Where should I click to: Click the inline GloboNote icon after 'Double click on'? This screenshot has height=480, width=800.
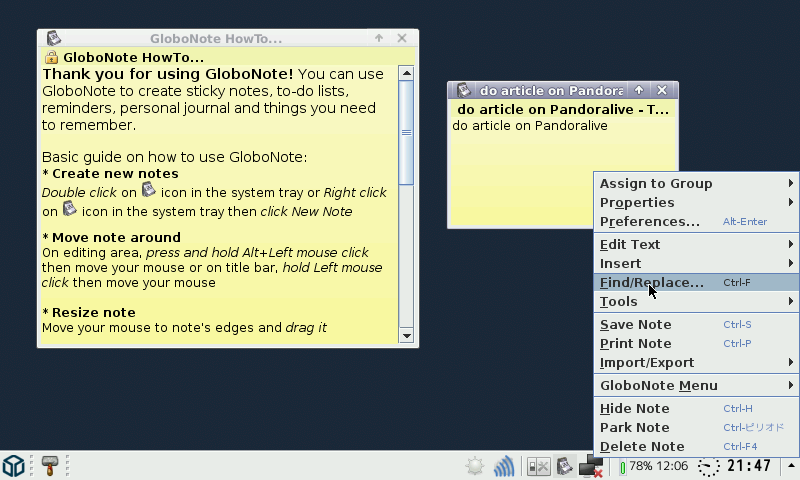point(148,190)
